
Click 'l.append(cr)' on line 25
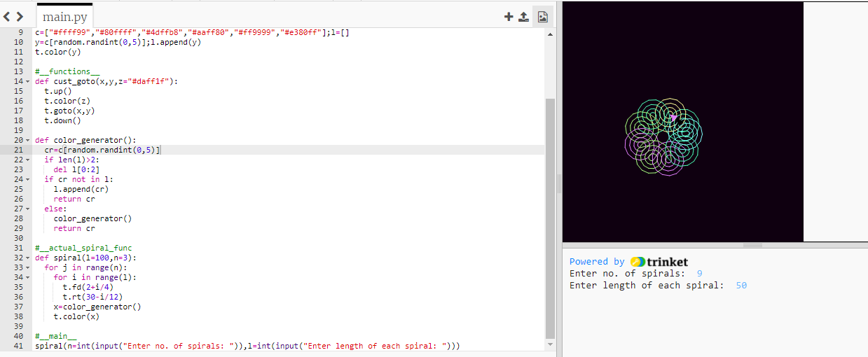[81, 189]
